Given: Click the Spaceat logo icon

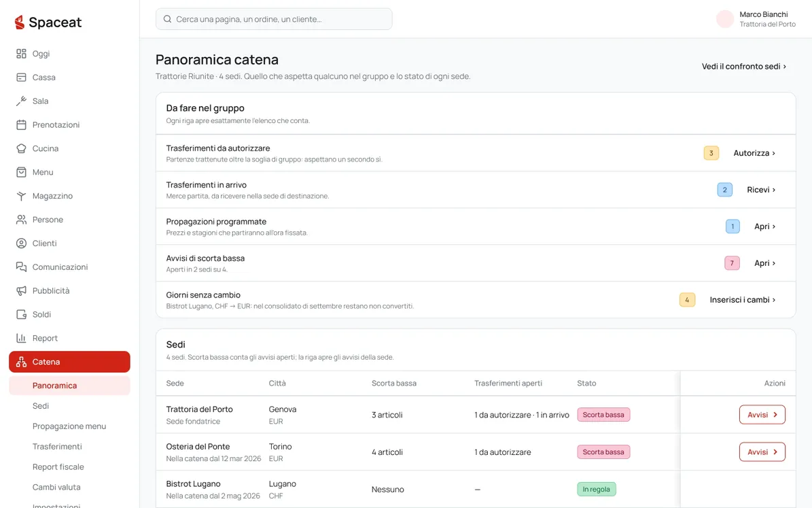Looking at the screenshot, I should [x=20, y=22].
